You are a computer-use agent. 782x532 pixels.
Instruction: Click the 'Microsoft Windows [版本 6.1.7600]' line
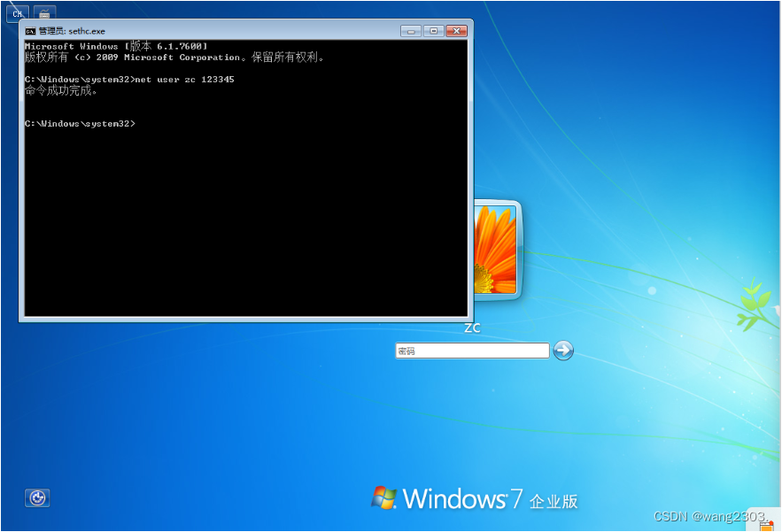pos(116,46)
